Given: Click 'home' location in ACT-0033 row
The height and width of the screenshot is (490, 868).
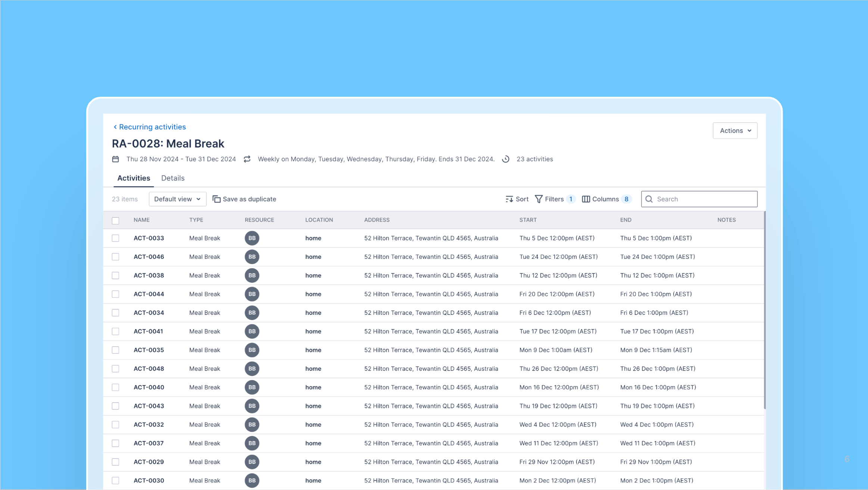Looking at the screenshot, I should coord(313,238).
